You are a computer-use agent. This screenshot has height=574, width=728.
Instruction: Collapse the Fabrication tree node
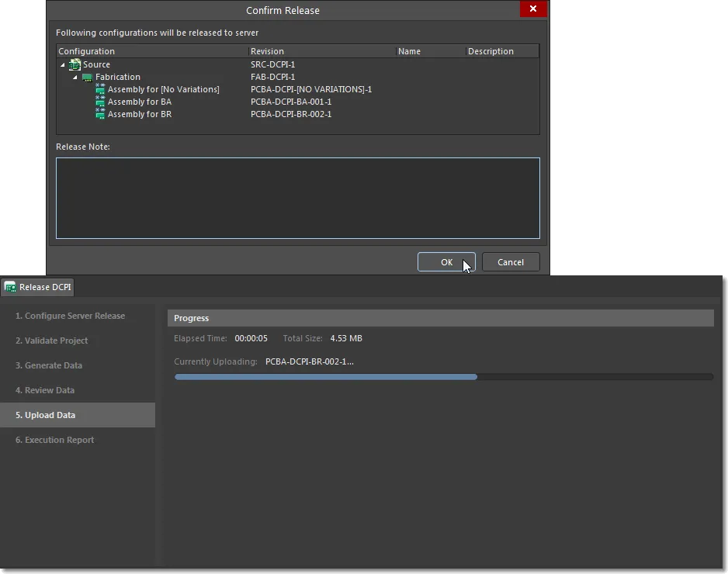[x=75, y=78]
